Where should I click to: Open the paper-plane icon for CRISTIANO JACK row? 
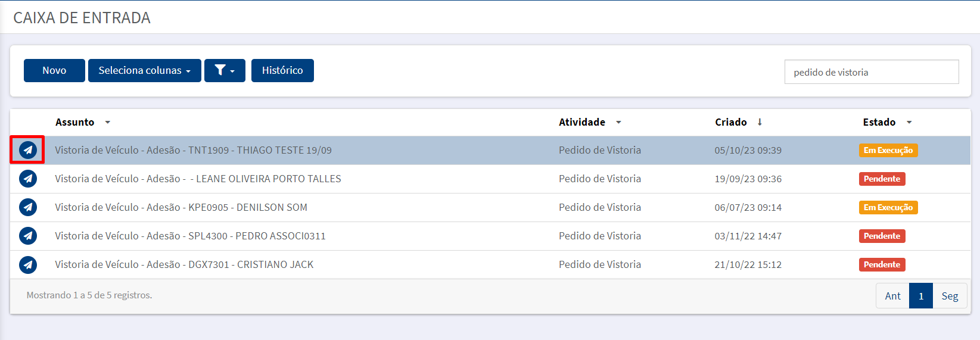point(28,264)
